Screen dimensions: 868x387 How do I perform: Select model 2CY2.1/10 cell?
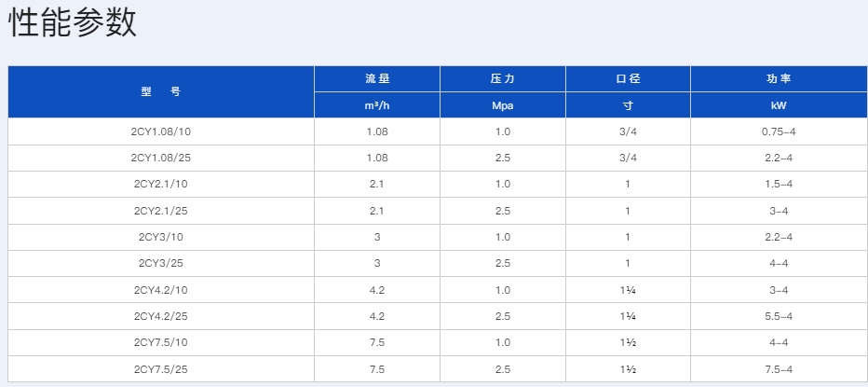161,184
